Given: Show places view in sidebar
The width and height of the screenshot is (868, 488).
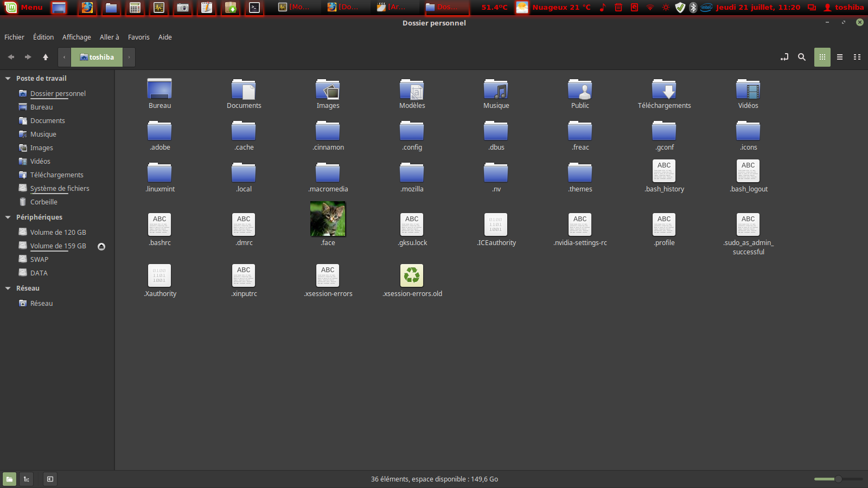Looking at the screenshot, I should [9, 479].
